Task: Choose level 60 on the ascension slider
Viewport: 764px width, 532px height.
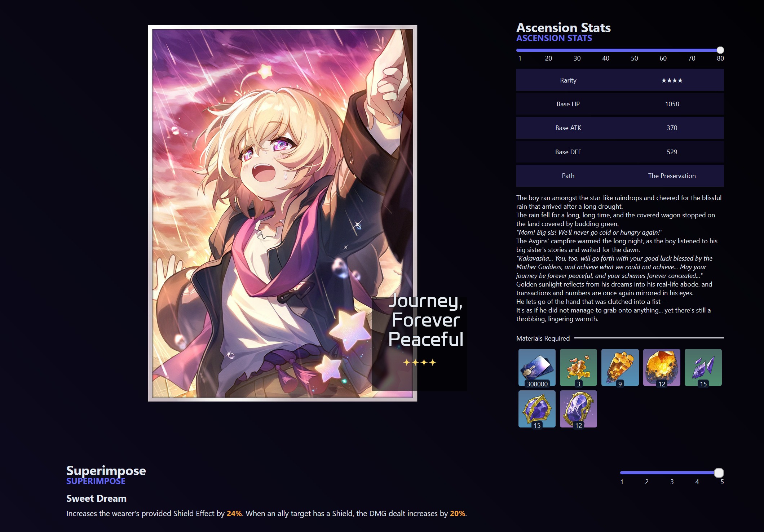Action: tap(663, 50)
